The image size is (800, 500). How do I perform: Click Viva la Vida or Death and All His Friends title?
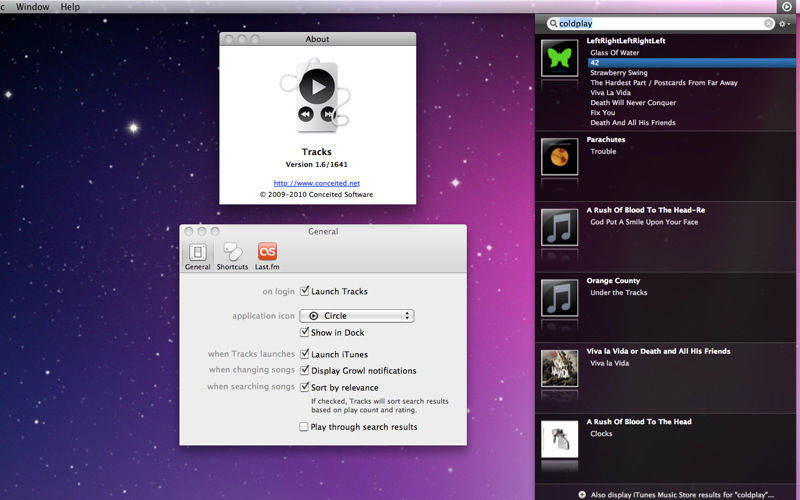(x=658, y=351)
